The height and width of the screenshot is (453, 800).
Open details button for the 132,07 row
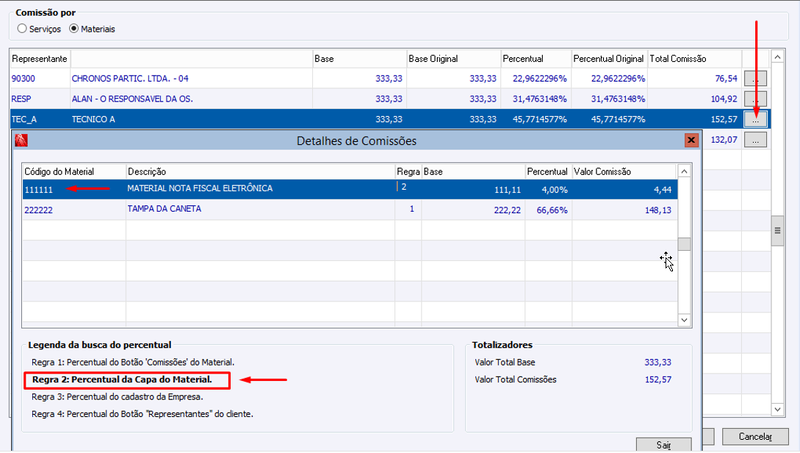point(755,139)
